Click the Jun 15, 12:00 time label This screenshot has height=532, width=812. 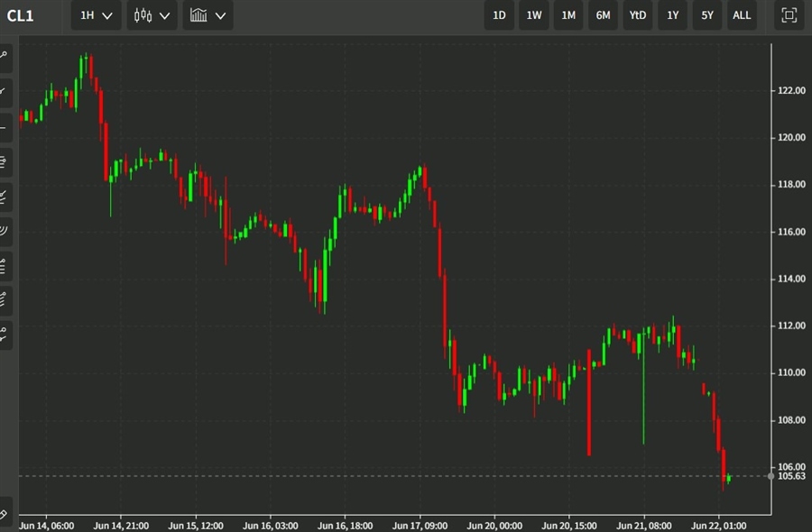(x=196, y=526)
